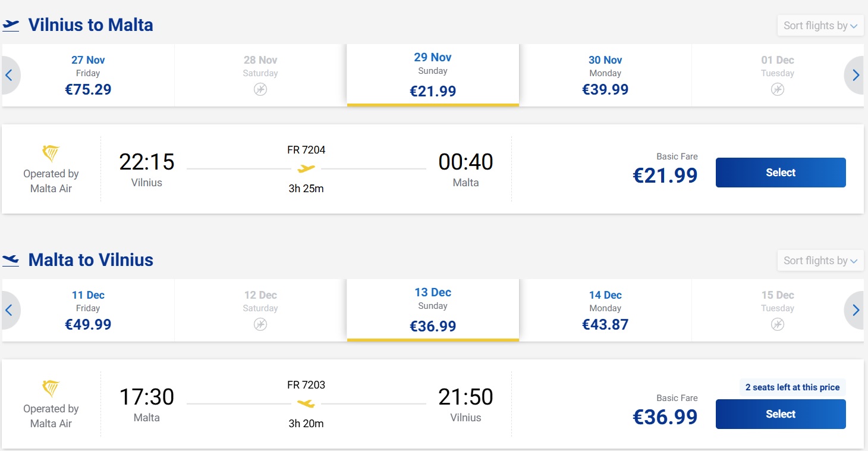Switch return date to 11 Dec Friday

coord(88,310)
